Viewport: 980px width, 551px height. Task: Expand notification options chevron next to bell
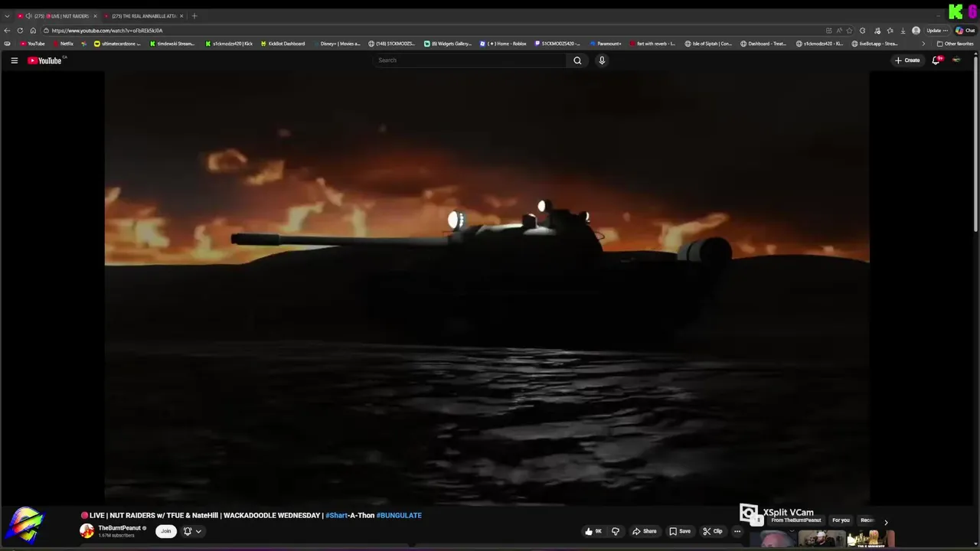coord(198,531)
